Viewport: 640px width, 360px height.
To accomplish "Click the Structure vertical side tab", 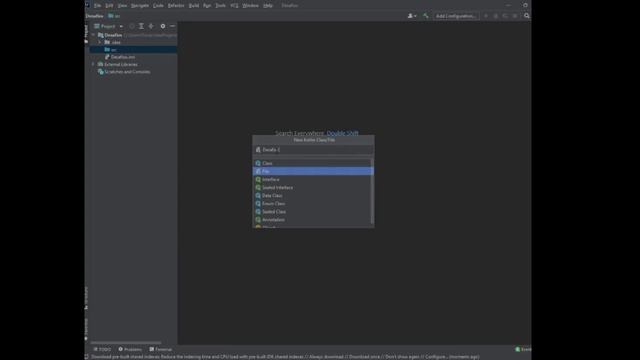I will (86, 298).
